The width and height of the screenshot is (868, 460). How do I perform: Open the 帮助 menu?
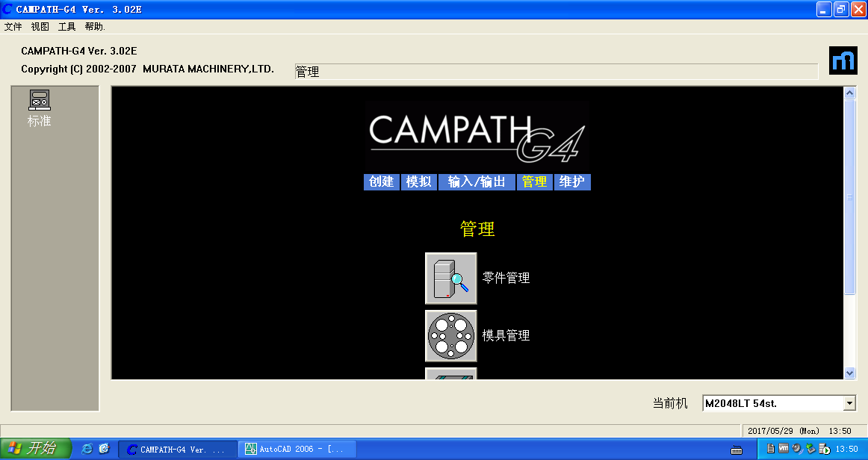(x=95, y=27)
